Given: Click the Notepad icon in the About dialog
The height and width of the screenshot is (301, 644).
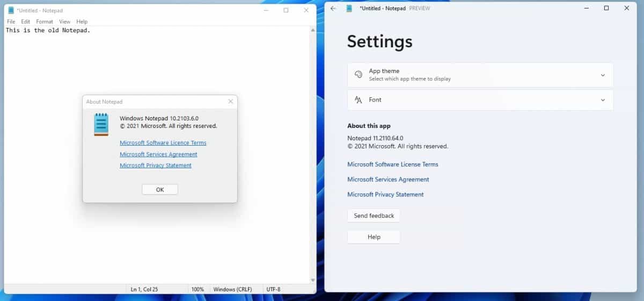Looking at the screenshot, I should tap(101, 124).
